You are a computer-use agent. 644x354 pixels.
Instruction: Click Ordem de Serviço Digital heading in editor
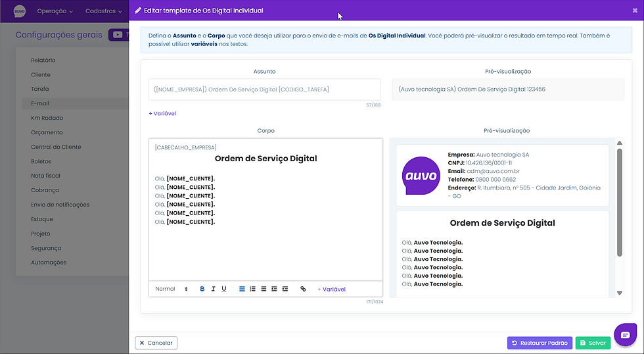tap(265, 159)
